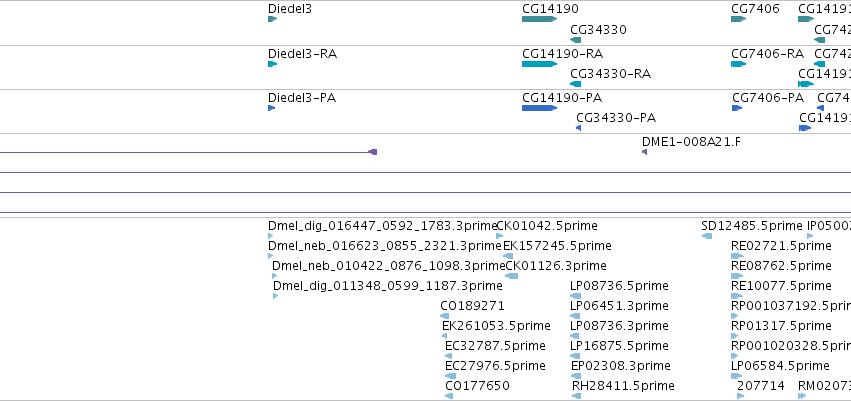Open the EK261053.5prime EST label
Screen dimensions: 851x401
point(497,326)
